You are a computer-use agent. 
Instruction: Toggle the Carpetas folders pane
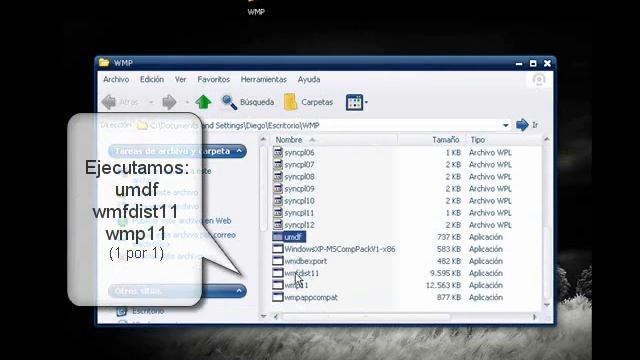[308, 102]
